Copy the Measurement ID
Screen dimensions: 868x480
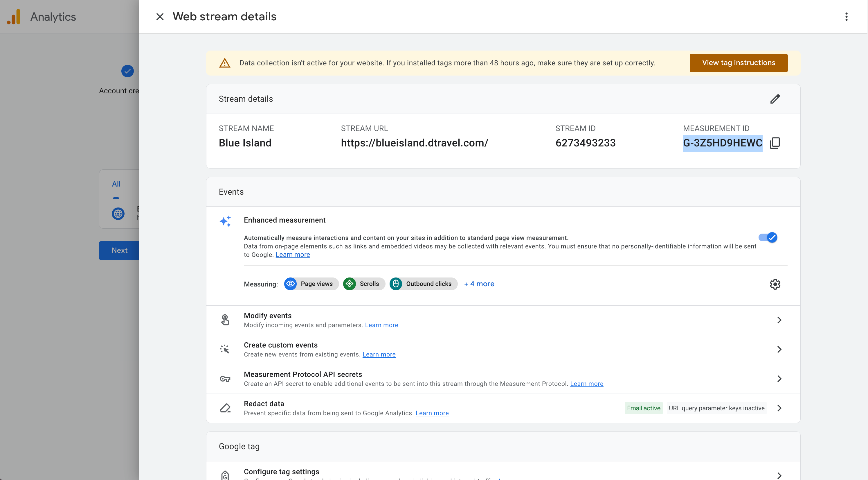[775, 143]
